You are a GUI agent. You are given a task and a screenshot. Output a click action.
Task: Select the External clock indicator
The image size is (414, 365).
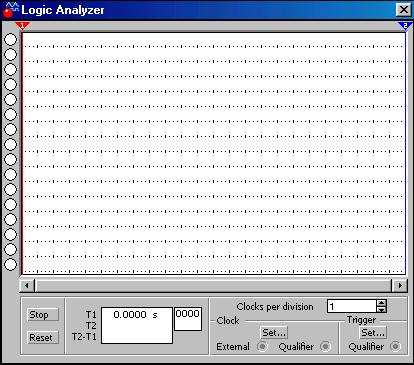tap(262, 347)
